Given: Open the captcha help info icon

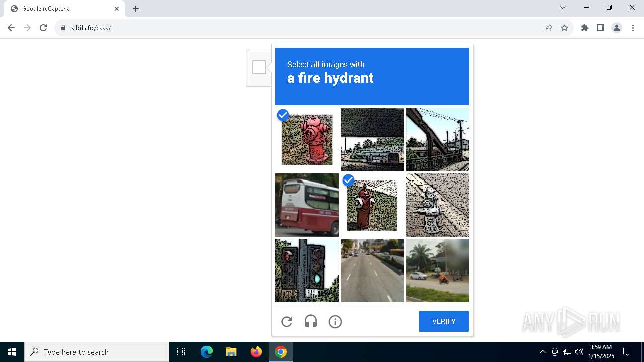Looking at the screenshot, I should coord(335,322).
